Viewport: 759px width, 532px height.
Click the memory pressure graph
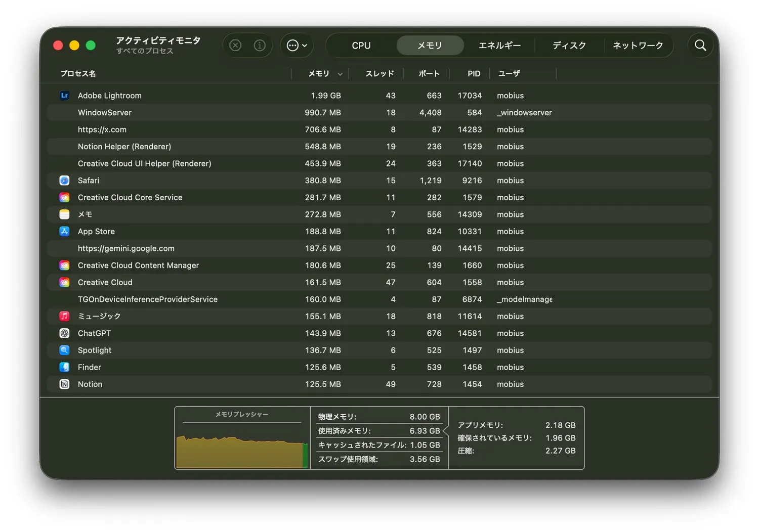[x=242, y=445]
